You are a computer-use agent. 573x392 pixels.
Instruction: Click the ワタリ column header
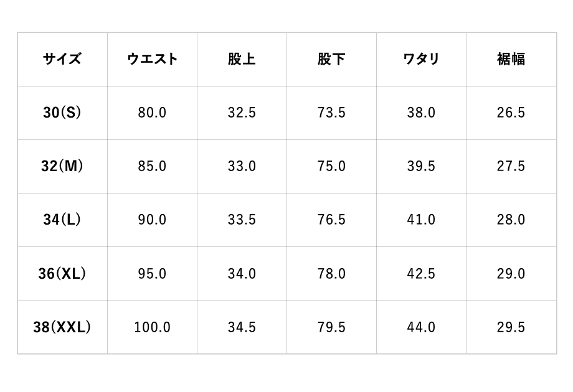421,59
